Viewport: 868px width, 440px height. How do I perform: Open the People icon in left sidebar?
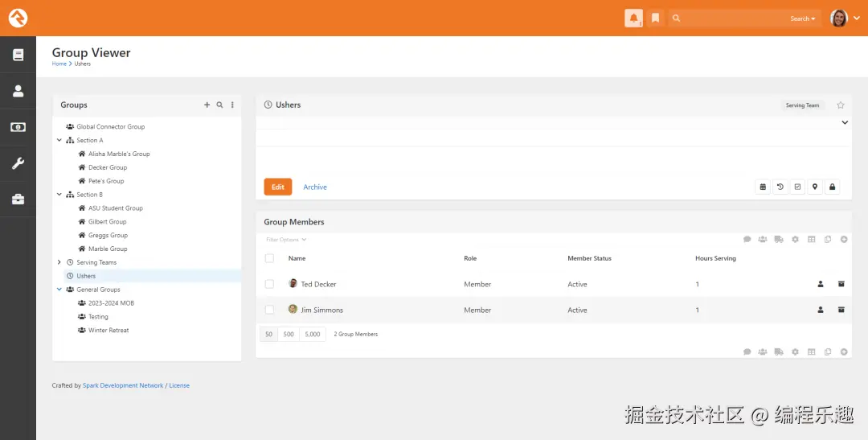18,91
